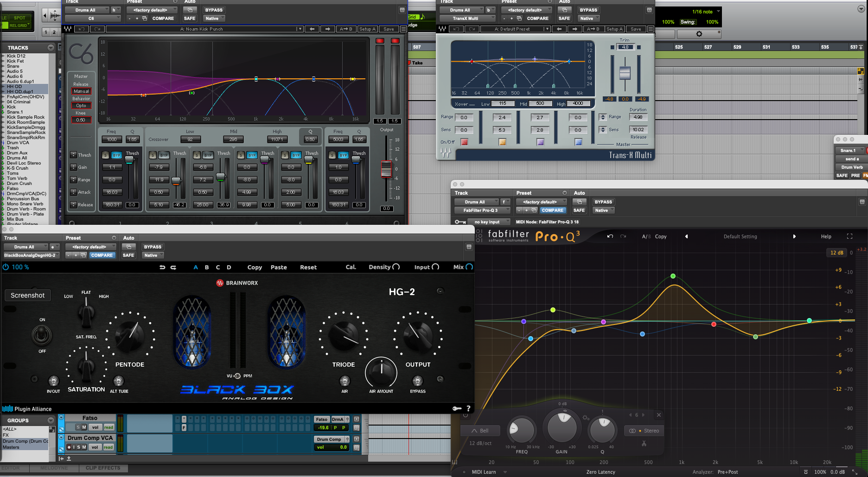This screenshot has width=868, height=477.
Task: Open Black Box Native dropdown
Action: coord(153,255)
